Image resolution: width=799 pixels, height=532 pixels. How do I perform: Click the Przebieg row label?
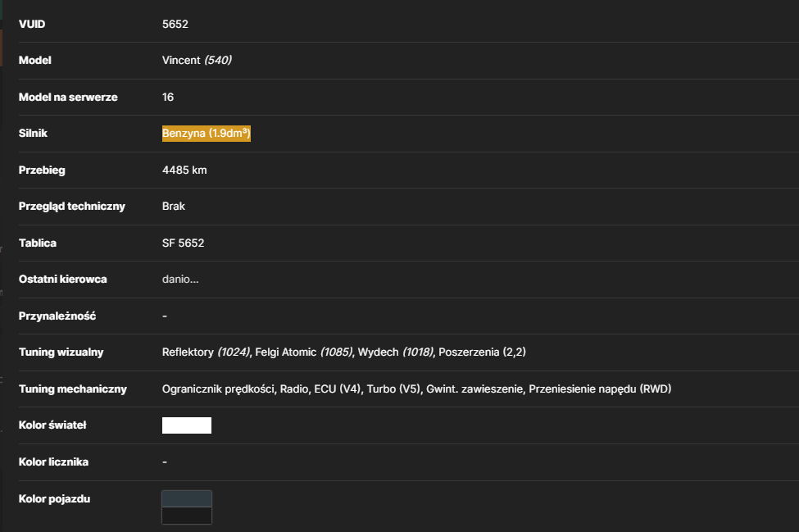click(x=42, y=171)
